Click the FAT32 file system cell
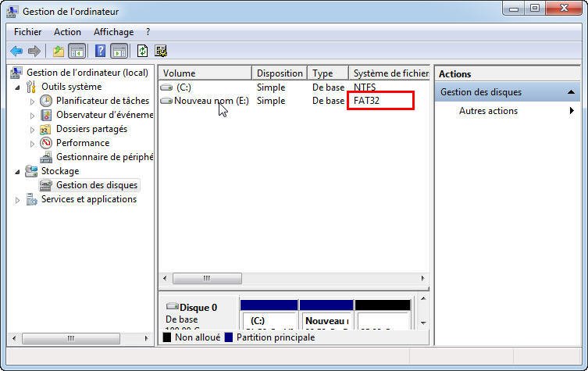Screen dimensions: 588x371 pyautogui.click(x=380, y=101)
